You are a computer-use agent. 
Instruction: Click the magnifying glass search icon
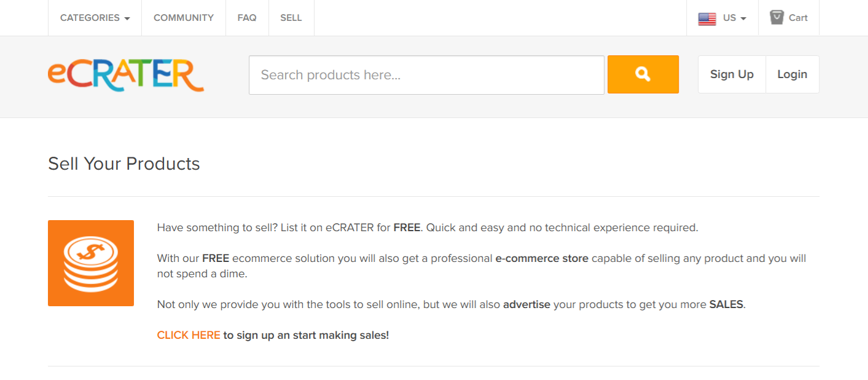click(643, 74)
